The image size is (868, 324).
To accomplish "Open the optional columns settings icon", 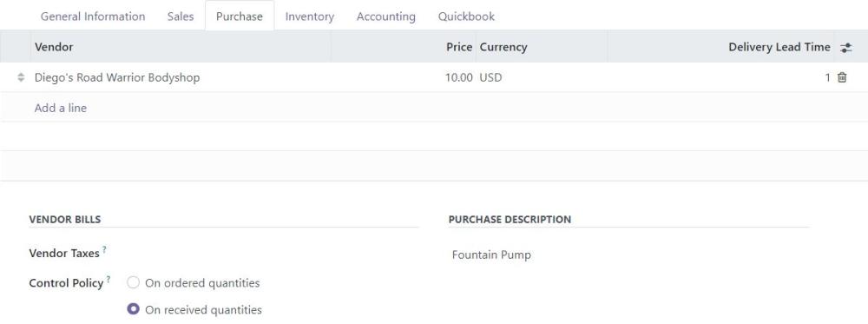I will [845, 48].
